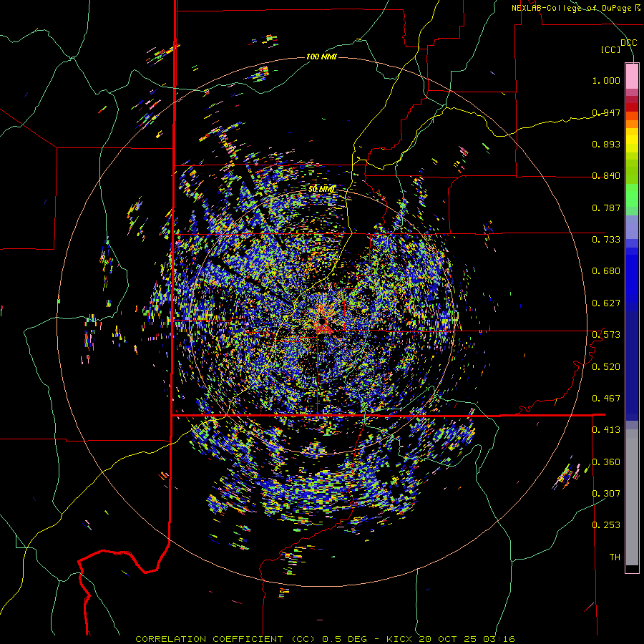Image resolution: width=644 pixels, height=644 pixels.
Task: Click the 0.947 color scale label
Action: tap(606, 112)
